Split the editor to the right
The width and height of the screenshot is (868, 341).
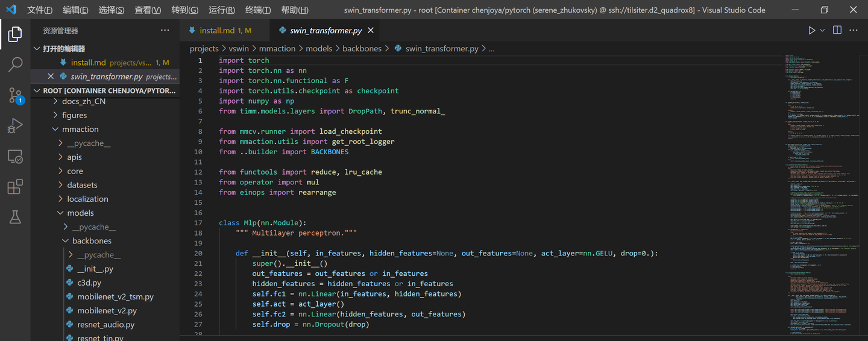coord(837,30)
